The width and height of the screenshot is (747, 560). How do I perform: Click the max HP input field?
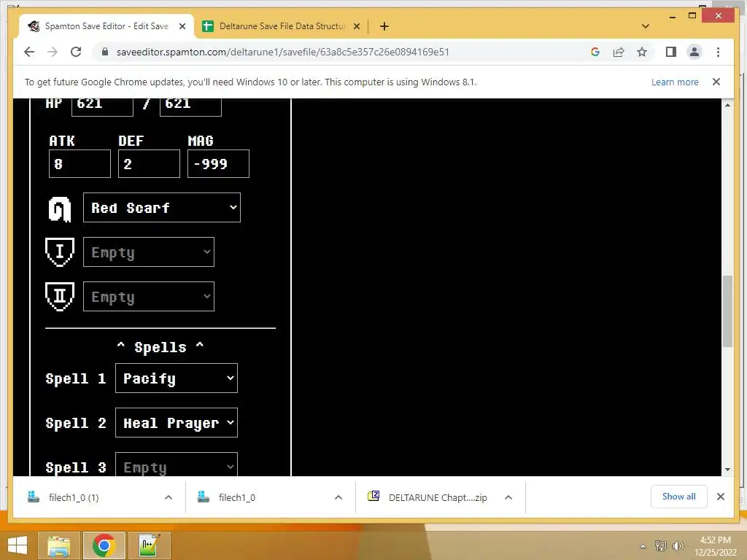190,107
